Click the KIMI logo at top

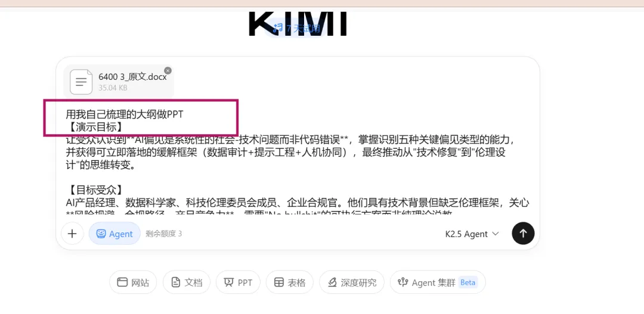pyautogui.click(x=298, y=24)
